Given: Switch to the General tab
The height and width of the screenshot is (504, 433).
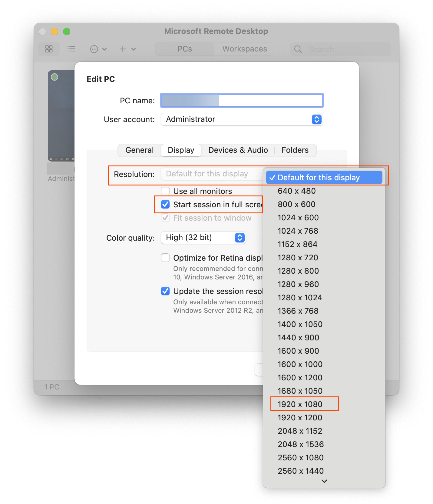Looking at the screenshot, I should point(140,150).
